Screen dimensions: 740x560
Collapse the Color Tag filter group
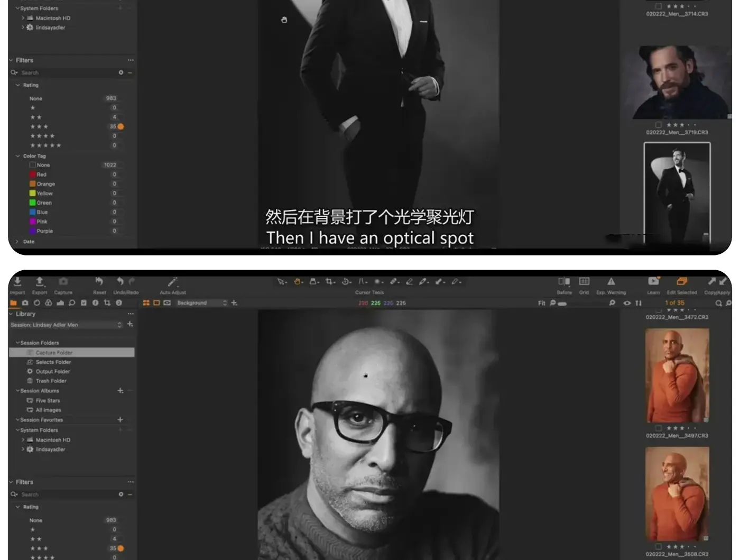click(17, 156)
